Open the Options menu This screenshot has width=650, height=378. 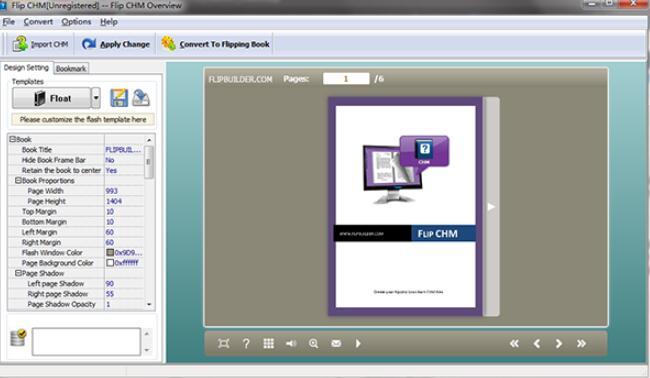(76, 22)
